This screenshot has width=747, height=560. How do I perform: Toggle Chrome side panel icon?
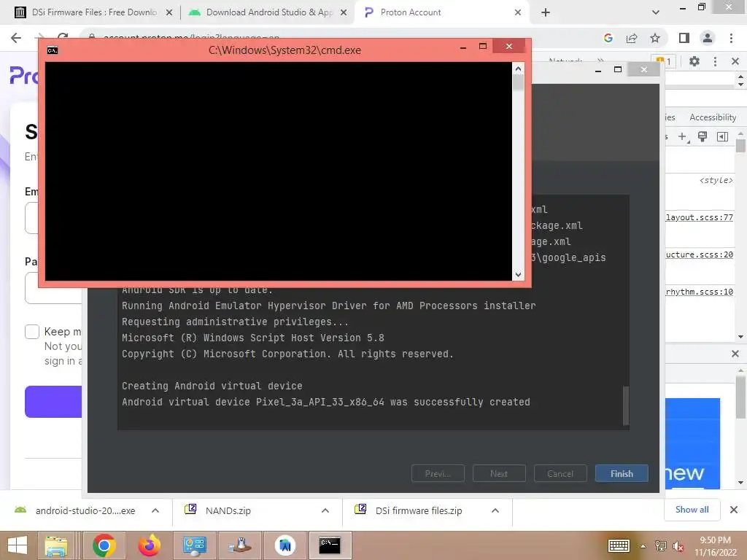coord(684,38)
